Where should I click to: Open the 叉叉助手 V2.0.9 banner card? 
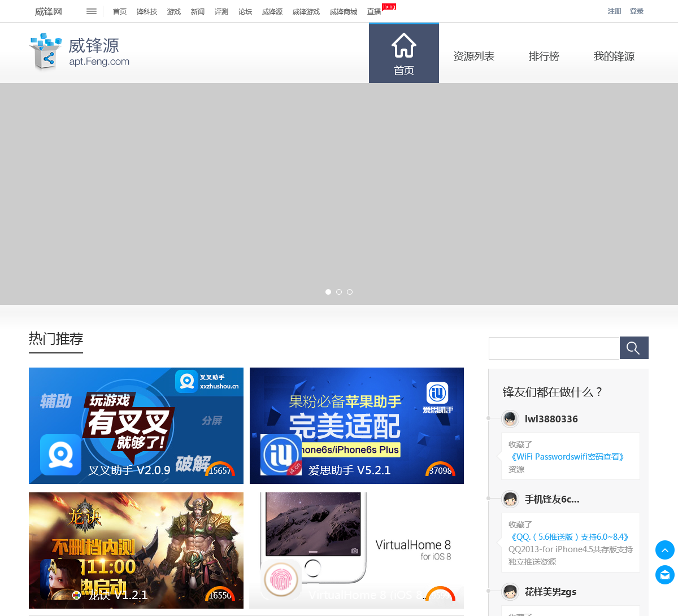point(136,426)
